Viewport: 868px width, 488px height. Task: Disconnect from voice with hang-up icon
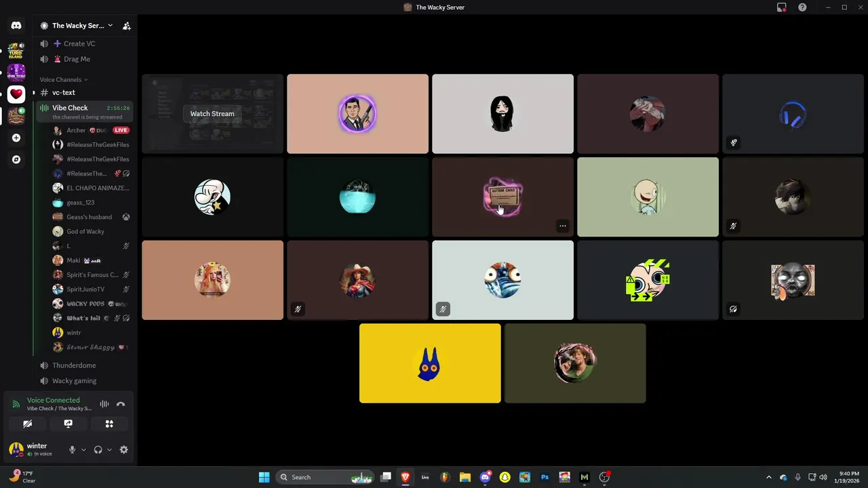[121, 404]
